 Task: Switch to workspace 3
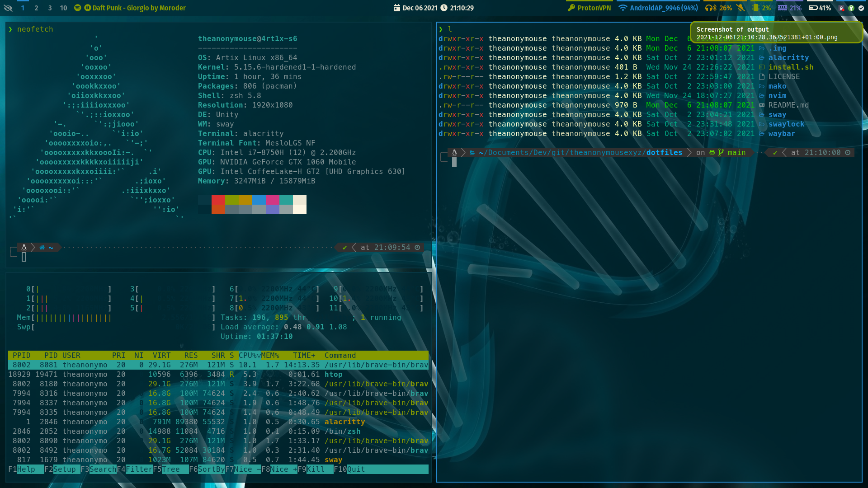[50, 8]
